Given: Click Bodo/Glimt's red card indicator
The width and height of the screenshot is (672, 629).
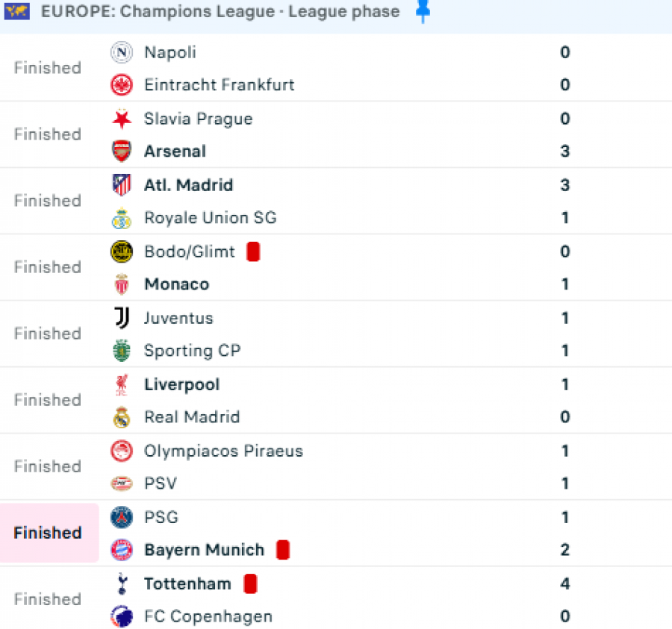Looking at the screenshot, I should [x=253, y=251].
